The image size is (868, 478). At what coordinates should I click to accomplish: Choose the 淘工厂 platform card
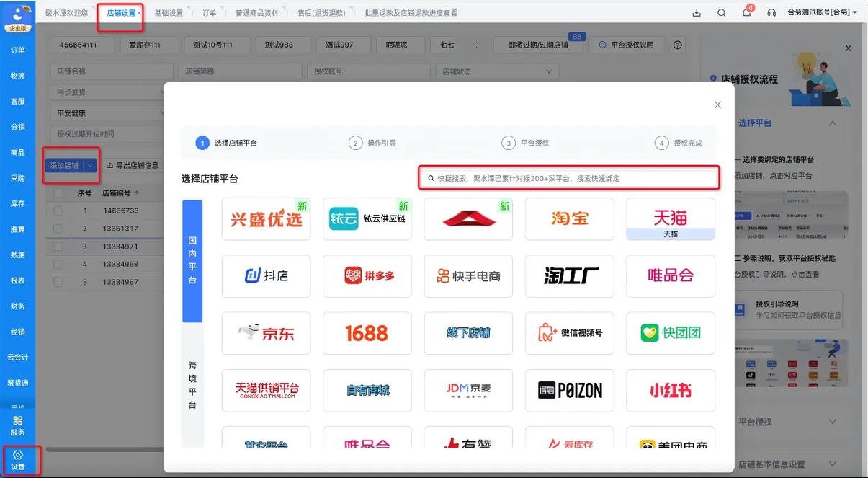point(570,276)
